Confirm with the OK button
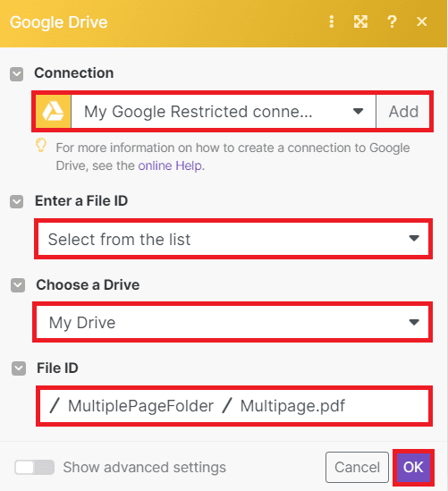This screenshot has height=491, width=448. (x=413, y=468)
